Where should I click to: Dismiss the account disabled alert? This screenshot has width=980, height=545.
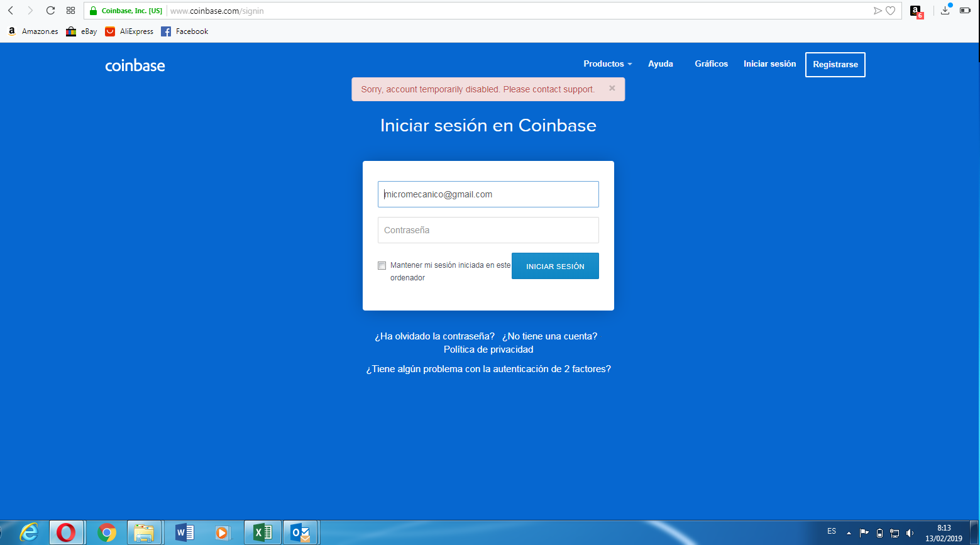(x=612, y=89)
